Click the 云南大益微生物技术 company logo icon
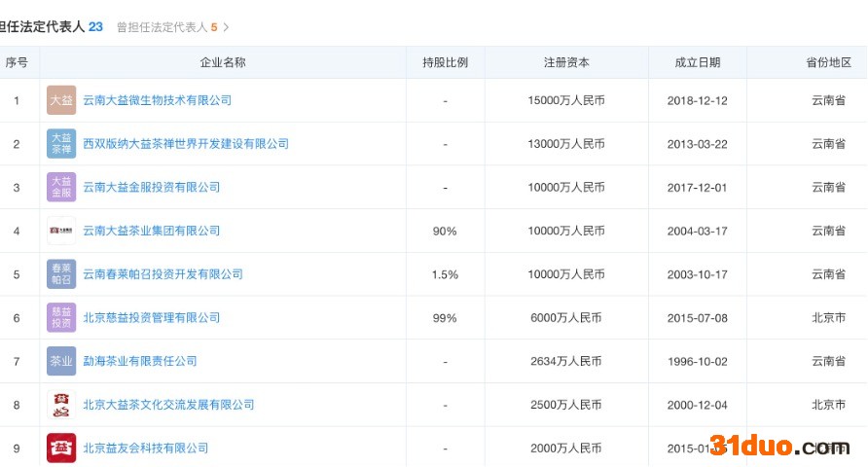The image size is (868, 467). click(x=61, y=100)
